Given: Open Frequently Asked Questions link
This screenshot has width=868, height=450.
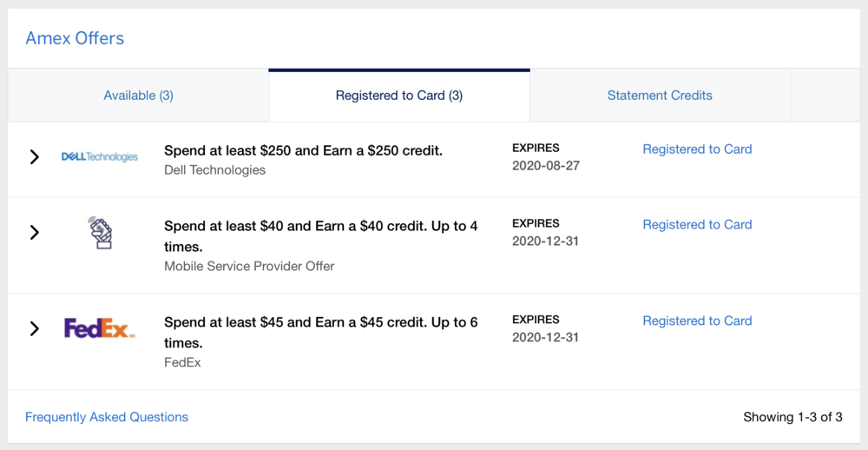Looking at the screenshot, I should coord(107,417).
